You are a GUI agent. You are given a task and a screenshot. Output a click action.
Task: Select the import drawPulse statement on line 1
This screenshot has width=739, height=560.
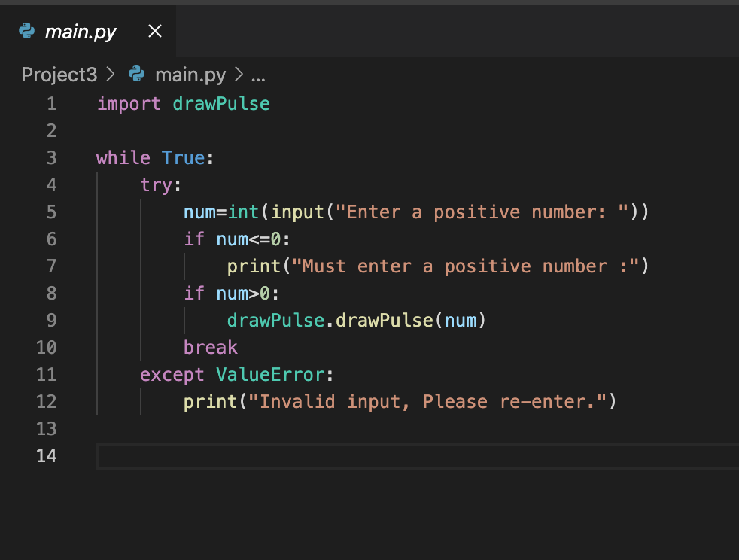click(x=183, y=103)
